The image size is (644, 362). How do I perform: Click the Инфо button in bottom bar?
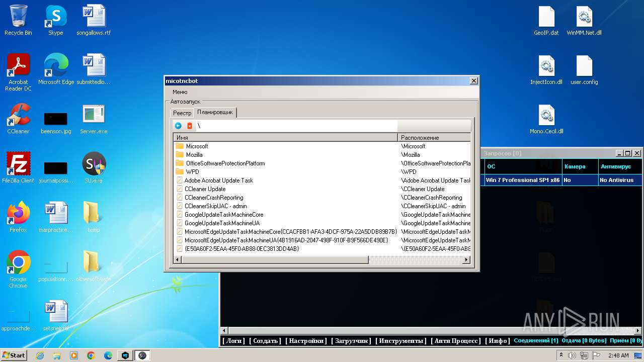tap(498, 341)
